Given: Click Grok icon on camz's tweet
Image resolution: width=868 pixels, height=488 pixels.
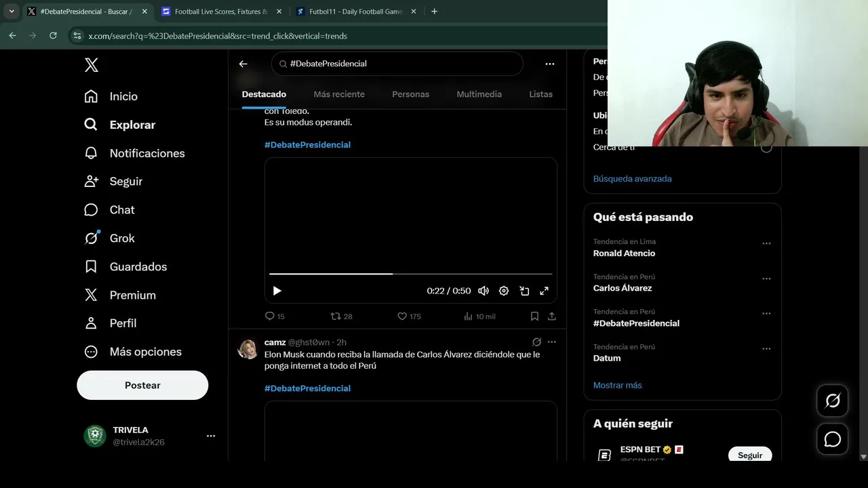Looking at the screenshot, I should click(536, 342).
